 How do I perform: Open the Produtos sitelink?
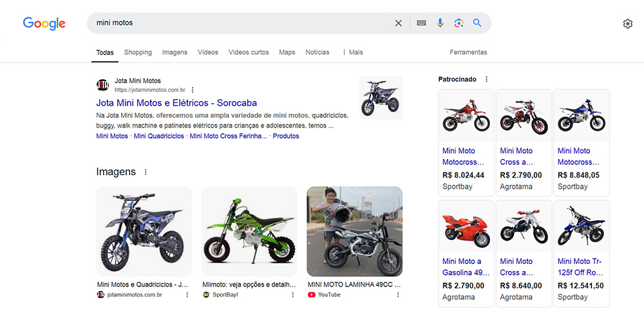tap(286, 136)
